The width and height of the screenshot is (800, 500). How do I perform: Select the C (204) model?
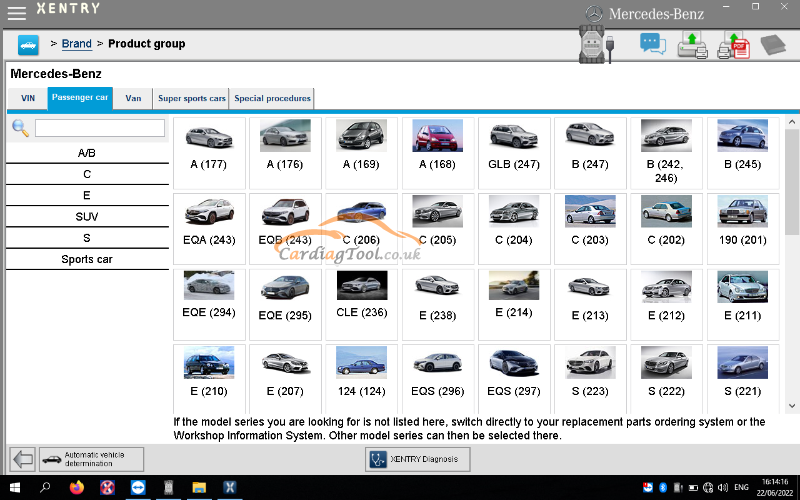[x=514, y=229]
